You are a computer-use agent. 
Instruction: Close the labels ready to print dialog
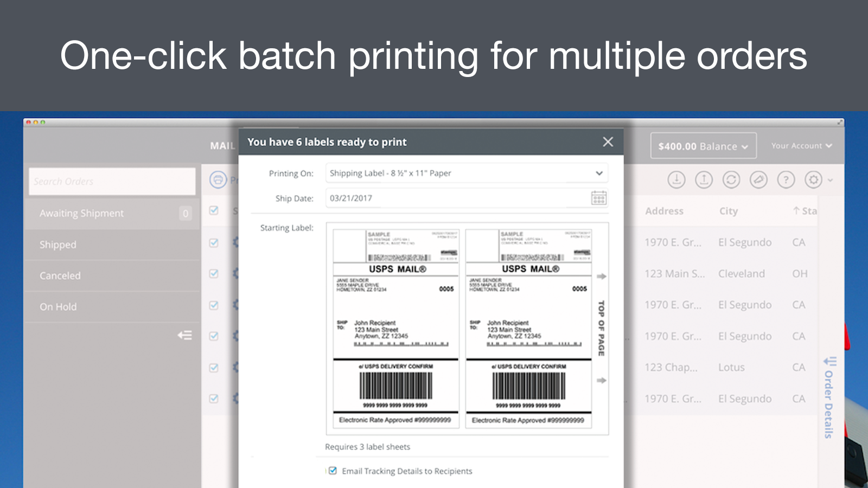(x=608, y=142)
